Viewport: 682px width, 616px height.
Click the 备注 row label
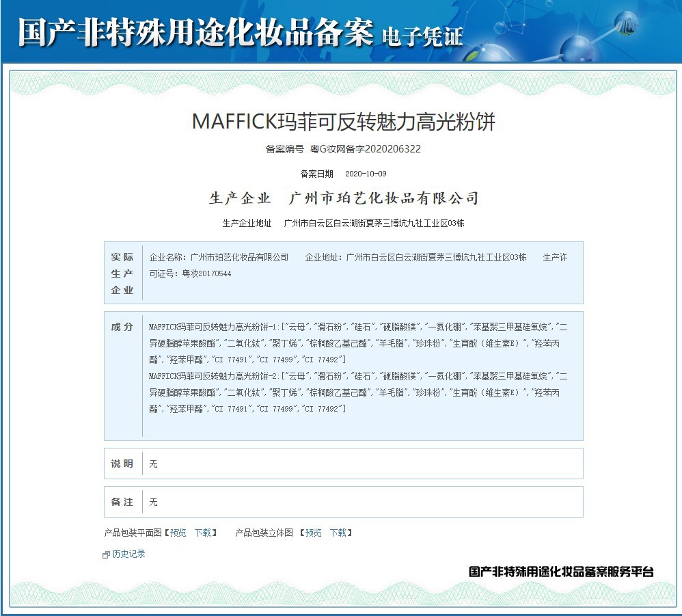click(122, 502)
